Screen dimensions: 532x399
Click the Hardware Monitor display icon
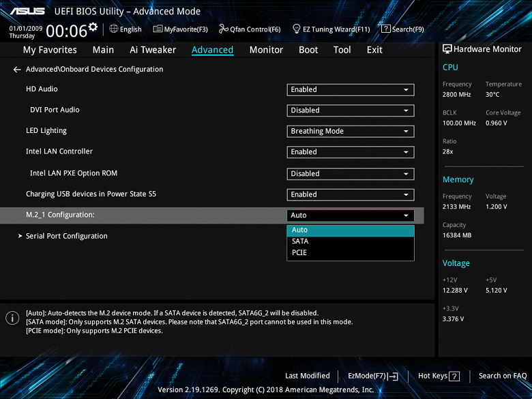pos(447,49)
